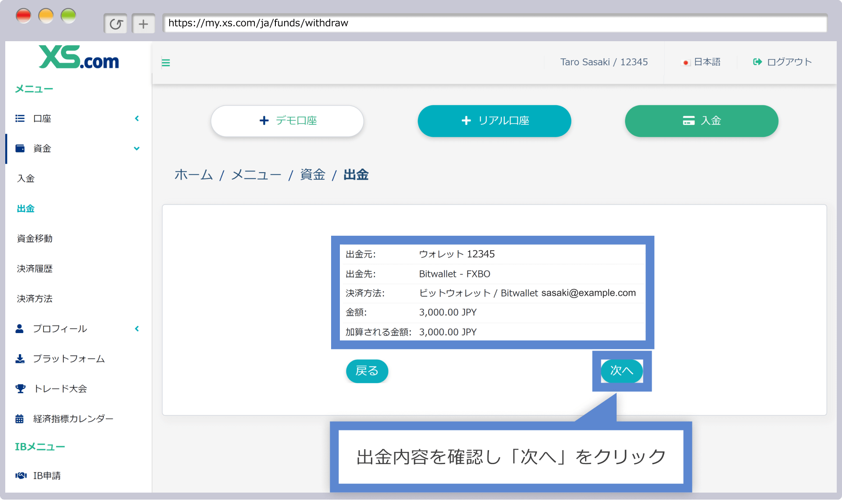Screen dimensions: 842x504
Task: Click the wallet icon beside 資金
Action: (20, 148)
